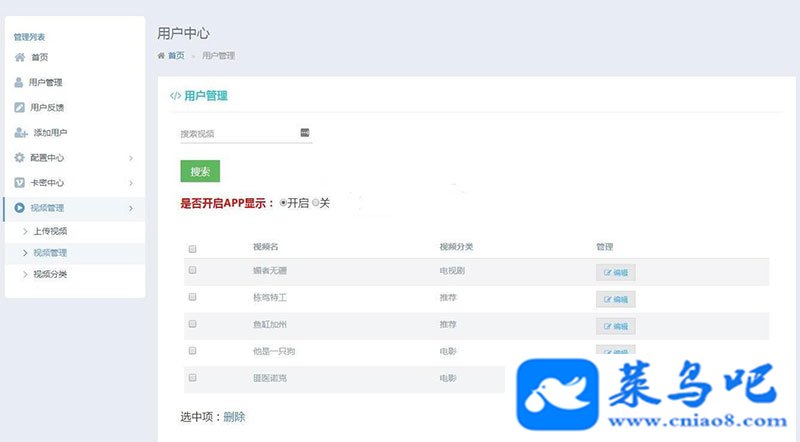Click the edit-note icon beside 用户反馈
800x442 pixels.
pyautogui.click(x=19, y=107)
